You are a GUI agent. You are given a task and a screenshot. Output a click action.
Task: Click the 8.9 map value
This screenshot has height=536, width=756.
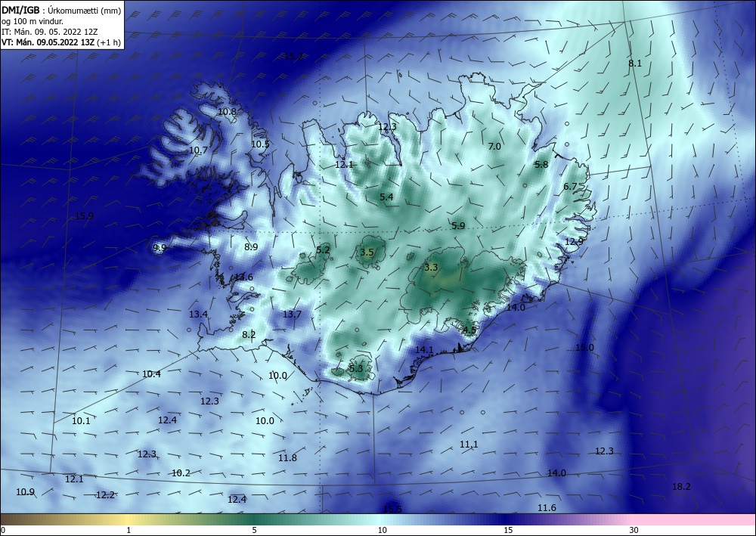(251, 246)
